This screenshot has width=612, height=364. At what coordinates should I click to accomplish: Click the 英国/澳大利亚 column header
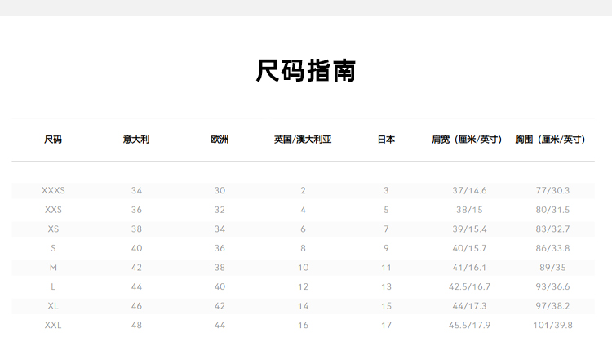(x=303, y=140)
